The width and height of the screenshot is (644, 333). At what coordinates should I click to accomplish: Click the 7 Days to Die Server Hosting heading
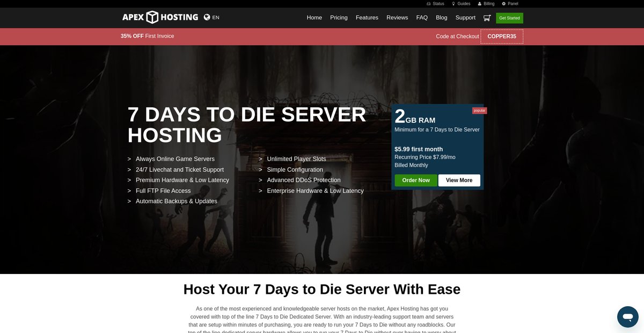pos(247,125)
